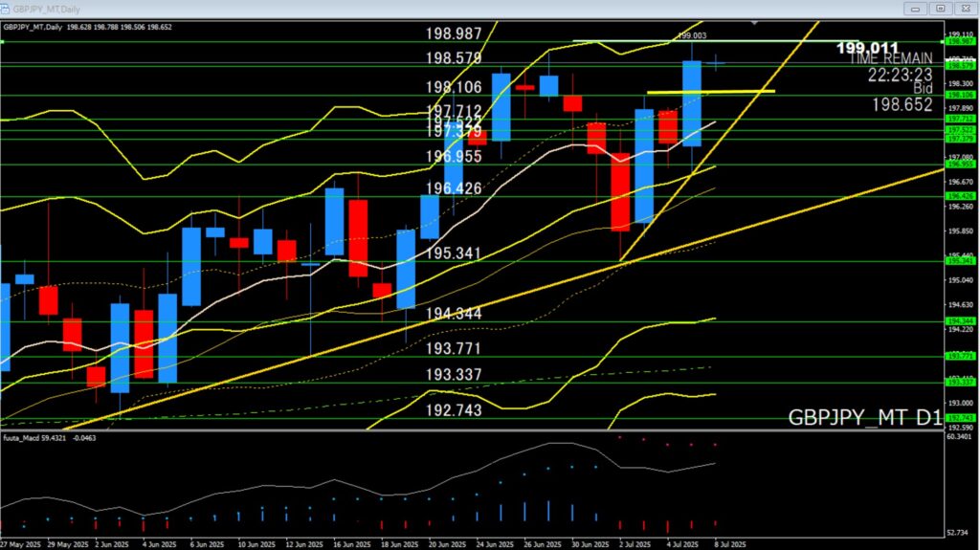Click the white 193.337 level label on chart

click(x=454, y=375)
